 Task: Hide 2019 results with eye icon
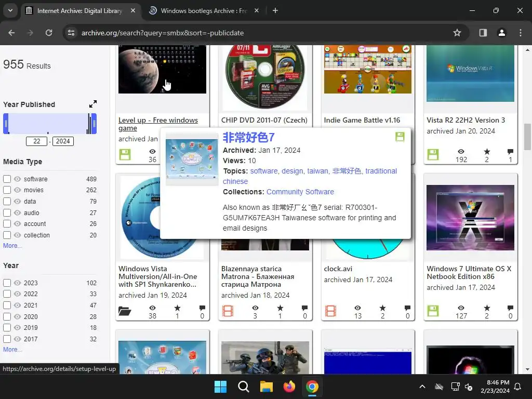(17, 328)
